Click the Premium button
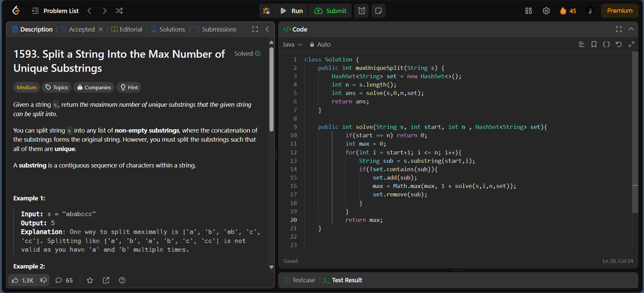This screenshot has width=644, height=293. [619, 11]
